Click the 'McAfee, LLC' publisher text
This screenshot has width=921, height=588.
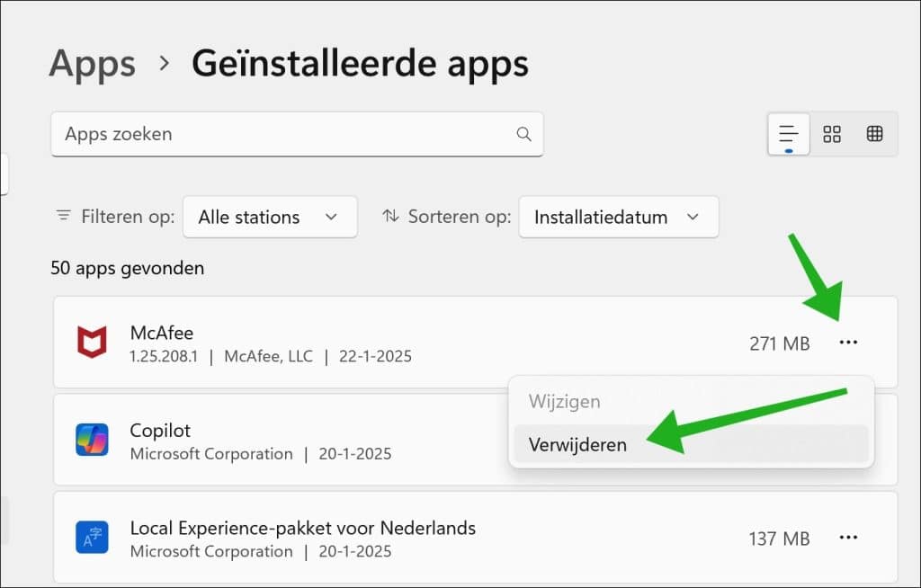point(268,357)
